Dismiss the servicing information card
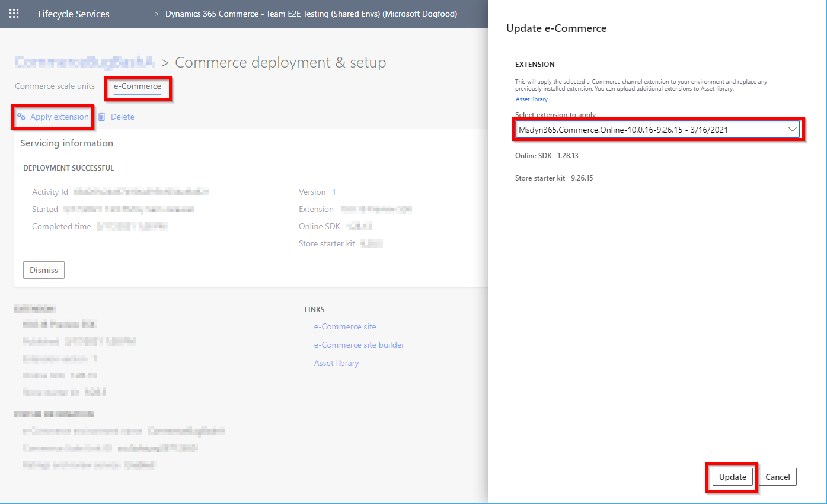Image resolution: width=827 pixels, height=504 pixels. (44, 270)
